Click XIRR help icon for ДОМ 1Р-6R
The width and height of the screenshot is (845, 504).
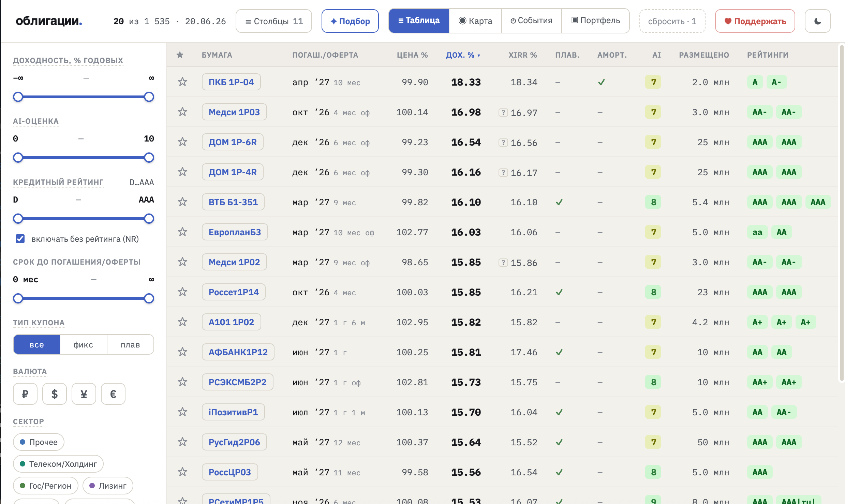click(x=503, y=143)
